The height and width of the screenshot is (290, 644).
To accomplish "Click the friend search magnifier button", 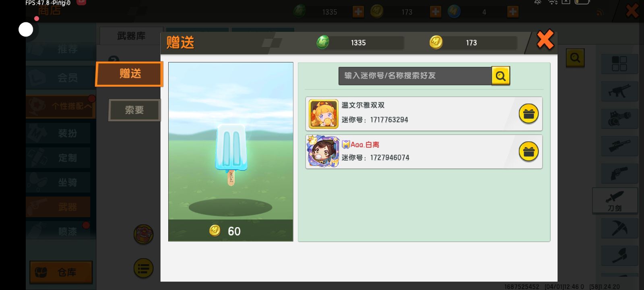I will pyautogui.click(x=501, y=76).
